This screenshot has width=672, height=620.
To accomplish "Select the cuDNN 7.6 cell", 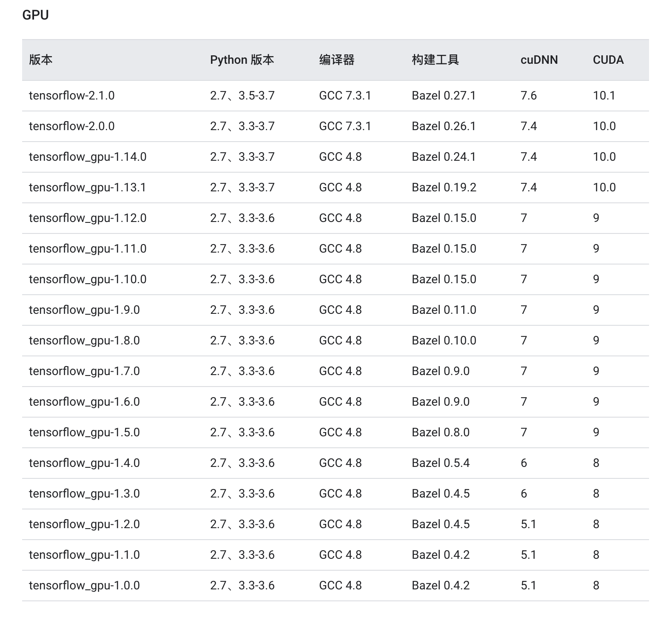I will tap(529, 96).
